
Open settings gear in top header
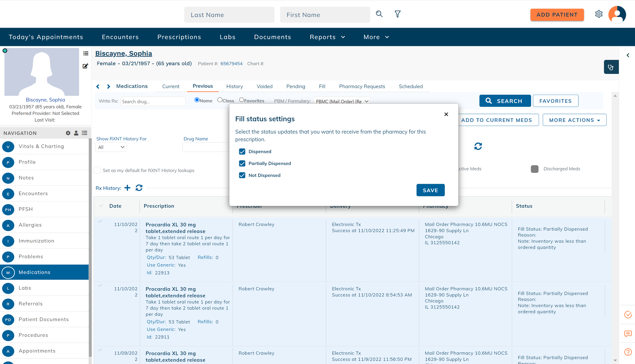(599, 14)
